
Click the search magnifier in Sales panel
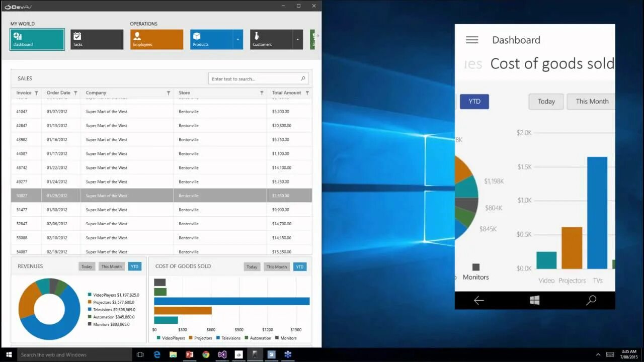tap(303, 78)
